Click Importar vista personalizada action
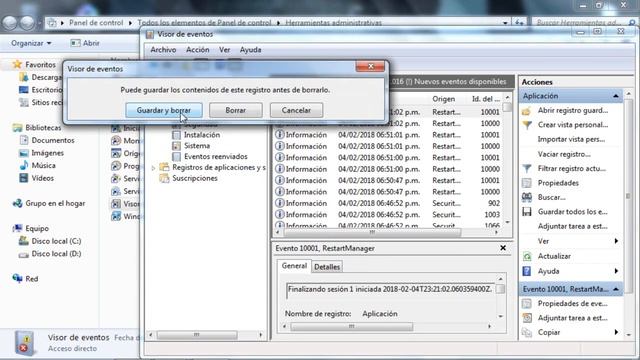The width and height of the screenshot is (640, 360). coord(571,139)
